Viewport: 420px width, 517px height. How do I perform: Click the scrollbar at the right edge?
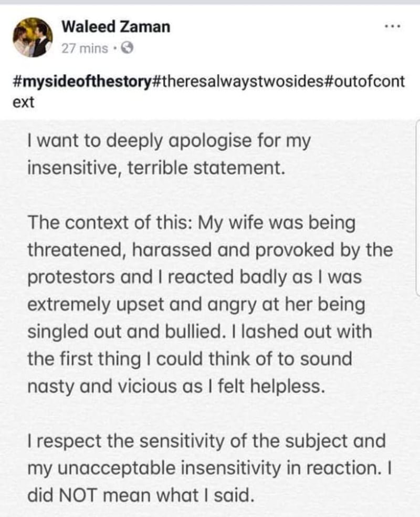point(418,209)
